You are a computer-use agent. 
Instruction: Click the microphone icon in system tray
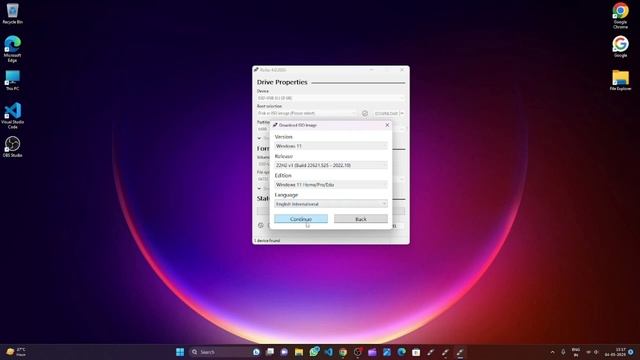coord(563,352)
